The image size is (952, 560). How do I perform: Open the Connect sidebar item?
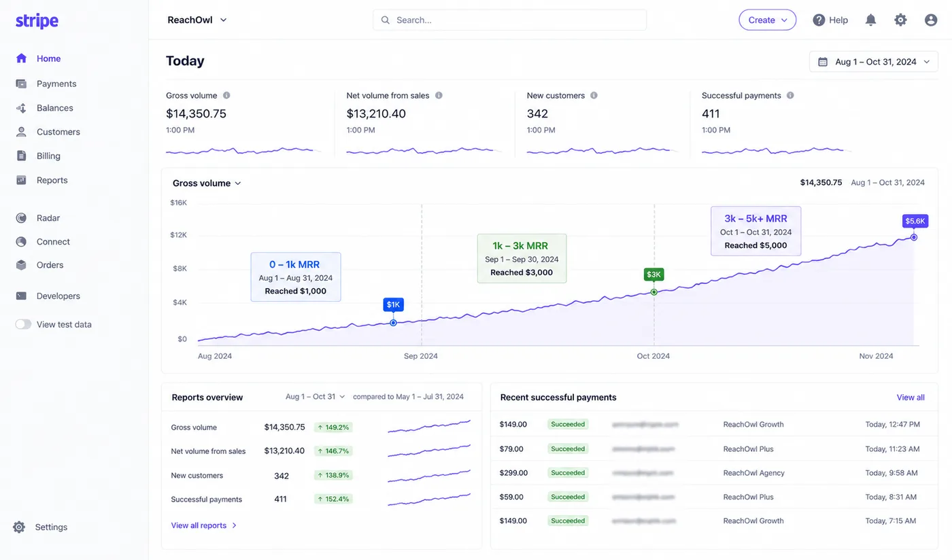click(53, 241)
